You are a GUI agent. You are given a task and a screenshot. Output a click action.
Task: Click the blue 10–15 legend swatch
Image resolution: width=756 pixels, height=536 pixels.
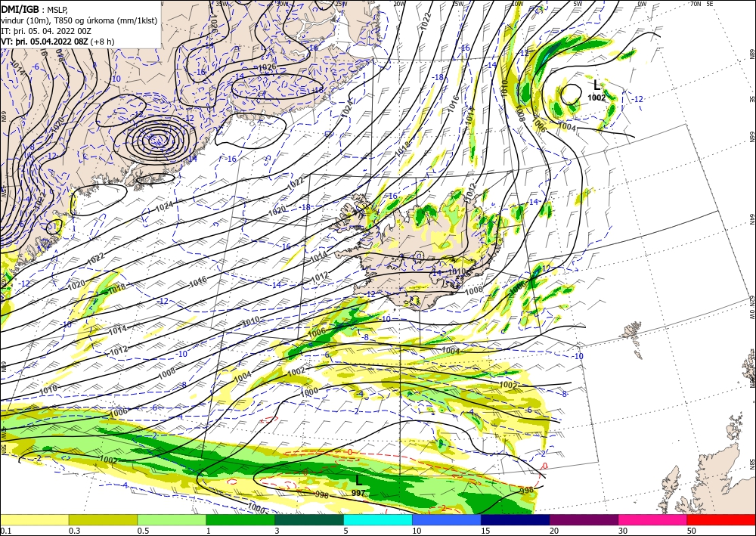coord(447,519)
